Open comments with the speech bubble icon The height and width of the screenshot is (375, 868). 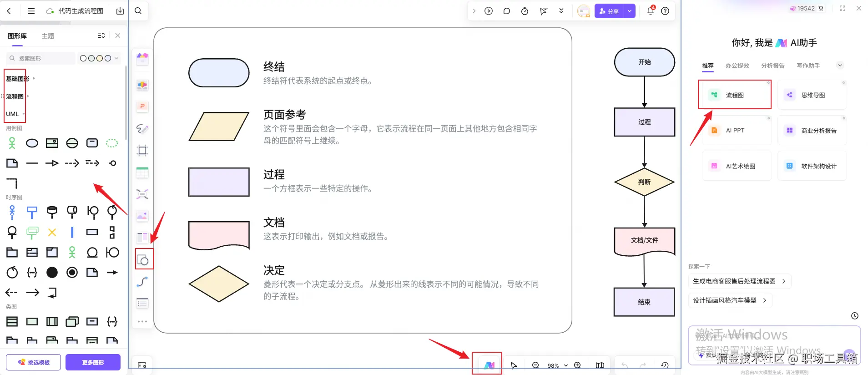tap(507, 11)
